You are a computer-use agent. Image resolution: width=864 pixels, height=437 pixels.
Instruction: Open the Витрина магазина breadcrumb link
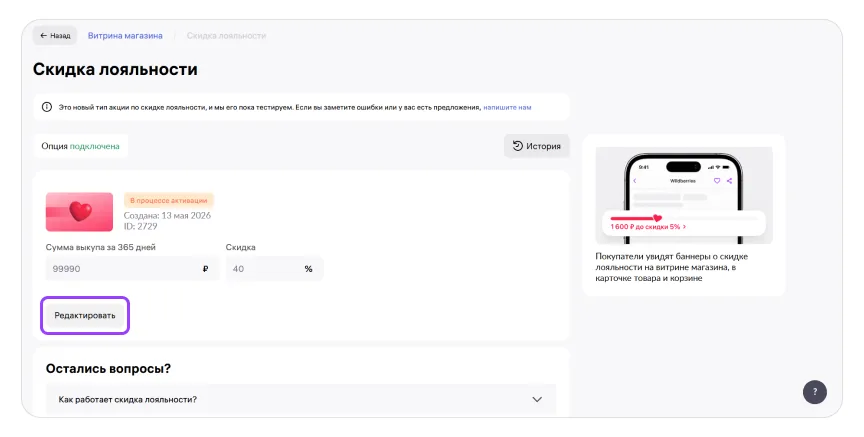tap(125, 36)
